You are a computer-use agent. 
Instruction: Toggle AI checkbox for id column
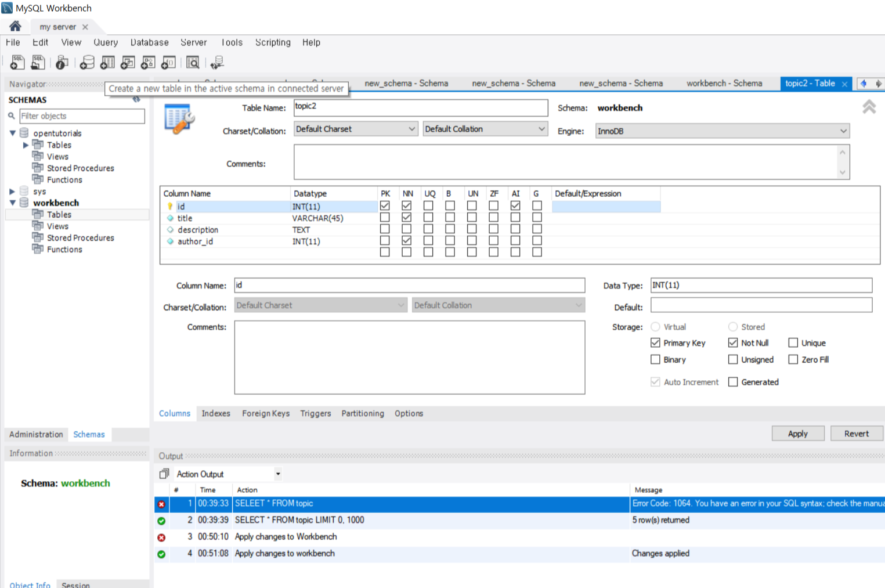tap(515, 205)
